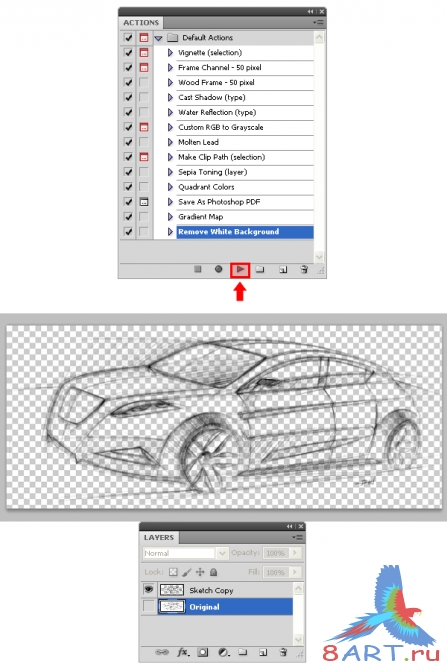
Task: Toggle dialog box for Vignette (selection)
Action: (144, 53)
